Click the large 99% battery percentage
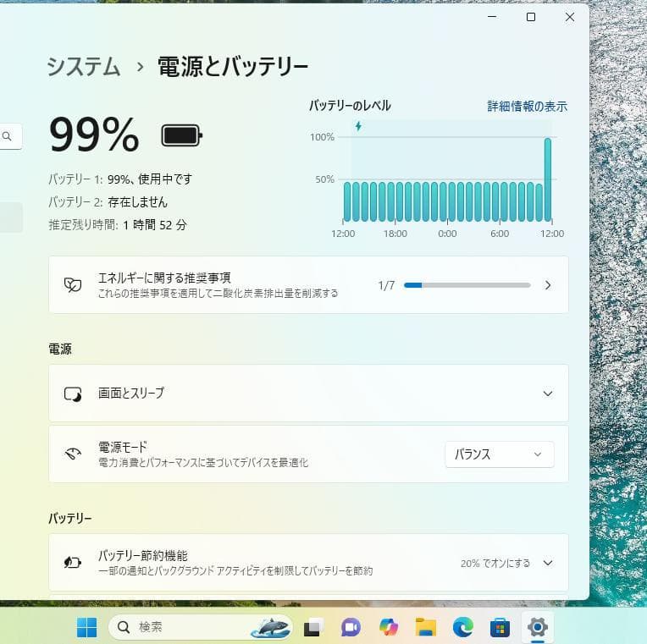Screen dimensions: 647x644 point(94,135)
